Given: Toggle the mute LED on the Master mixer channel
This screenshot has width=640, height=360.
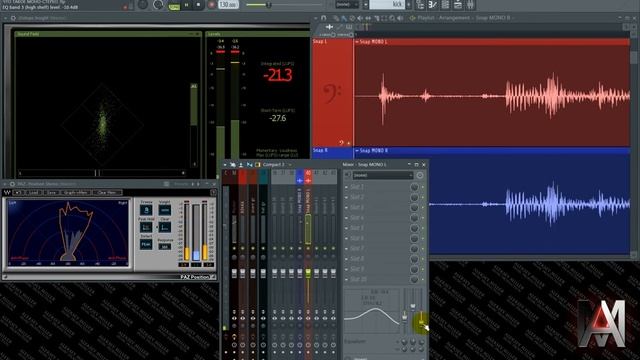Looking at the screenshot, I should [x=234, y=249].
